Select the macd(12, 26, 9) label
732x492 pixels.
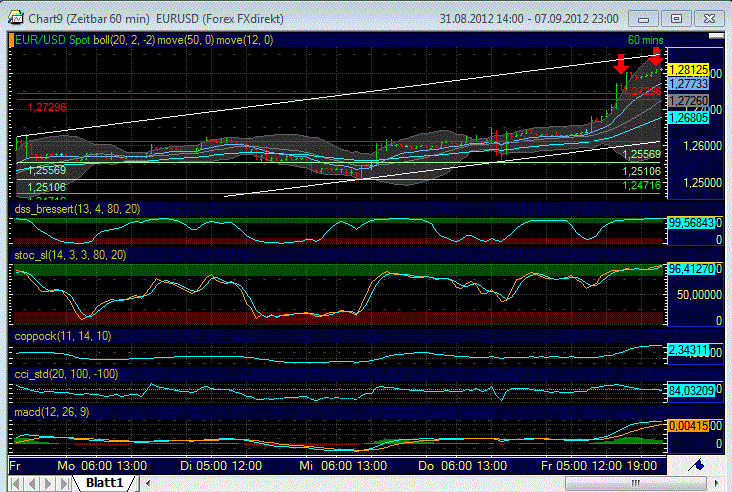click(51, 412)
